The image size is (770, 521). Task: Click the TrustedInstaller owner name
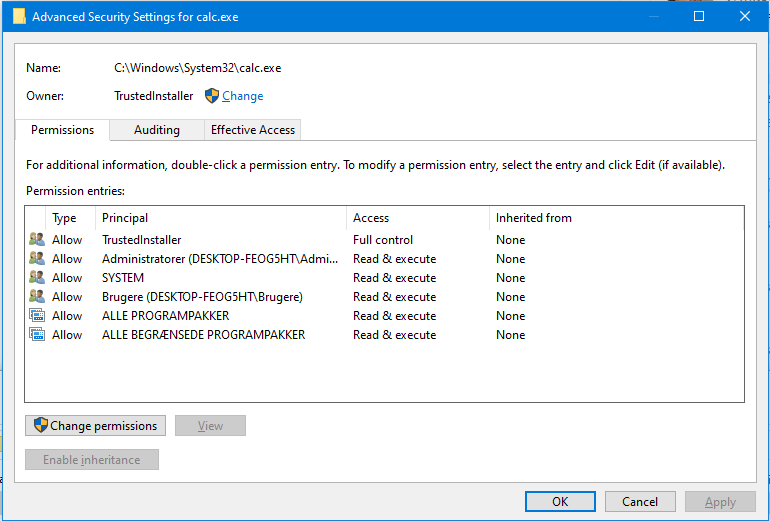(154, 96)
